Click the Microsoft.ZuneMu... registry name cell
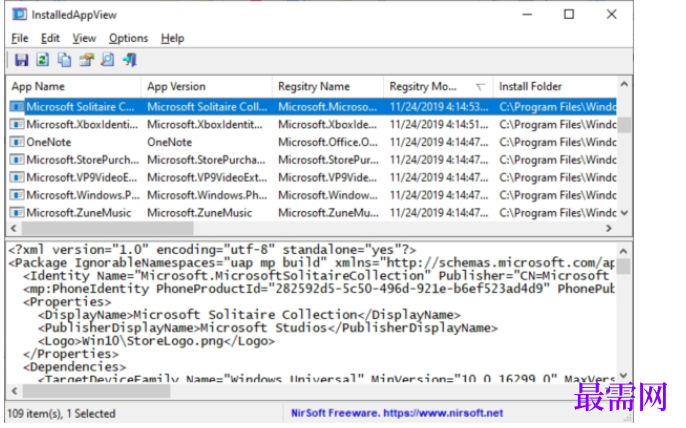Image resolution: width=686 pixels, height=428 pixels. point(328,213)
